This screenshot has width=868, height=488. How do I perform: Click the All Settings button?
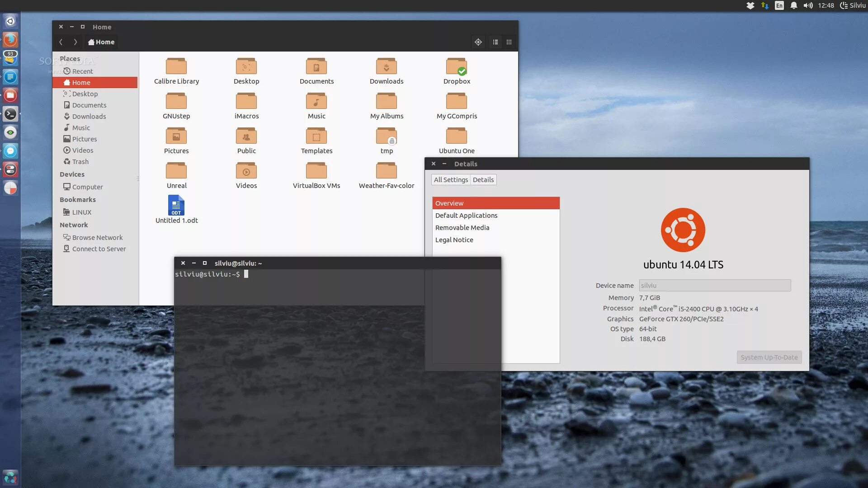click(x=451, y=180)
